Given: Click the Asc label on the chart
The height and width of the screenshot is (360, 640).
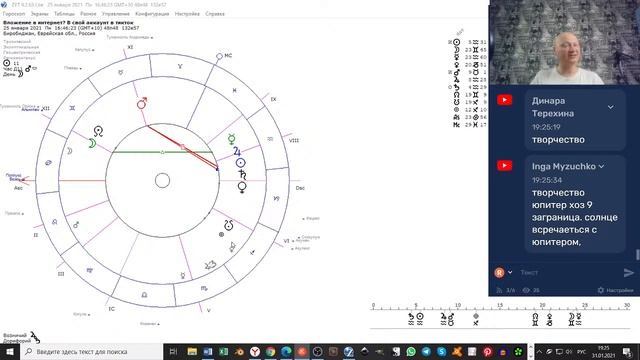Looking at the screenshot, I should point(18,188).
